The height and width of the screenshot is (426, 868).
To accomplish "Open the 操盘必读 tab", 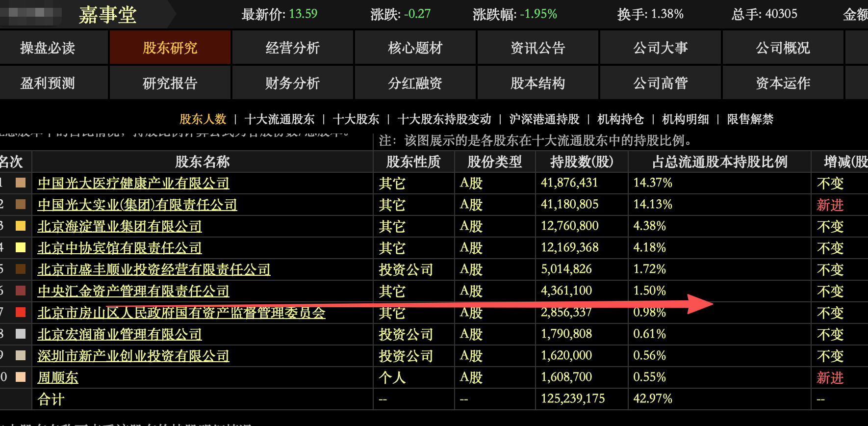I will (x=48, y=48).
